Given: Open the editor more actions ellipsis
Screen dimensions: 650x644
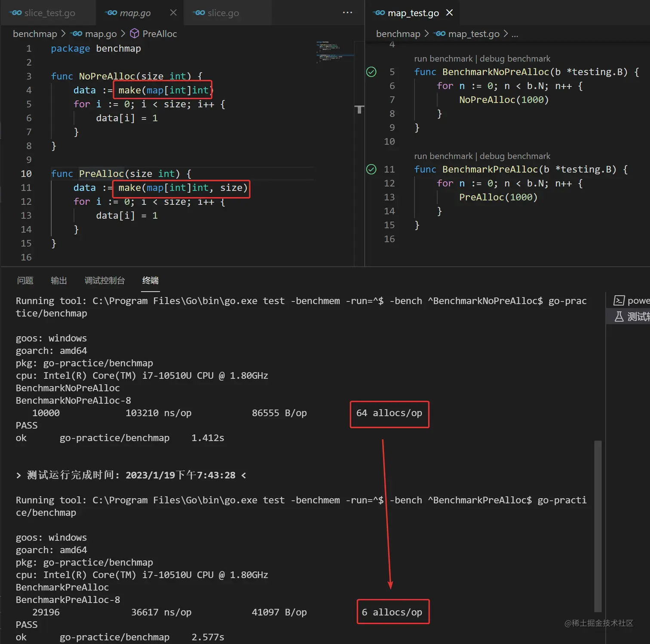Looking at the screenshot, I should [x=347, y=12].
